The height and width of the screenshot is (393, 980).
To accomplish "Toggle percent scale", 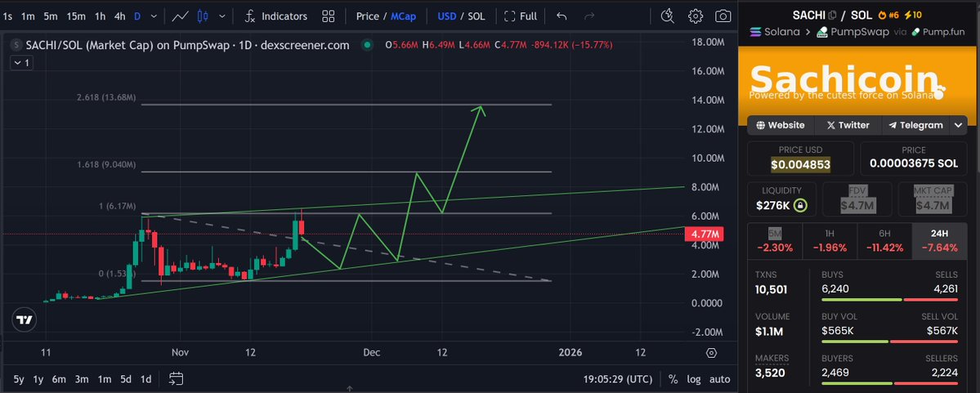I will click(x=673, y=378).
